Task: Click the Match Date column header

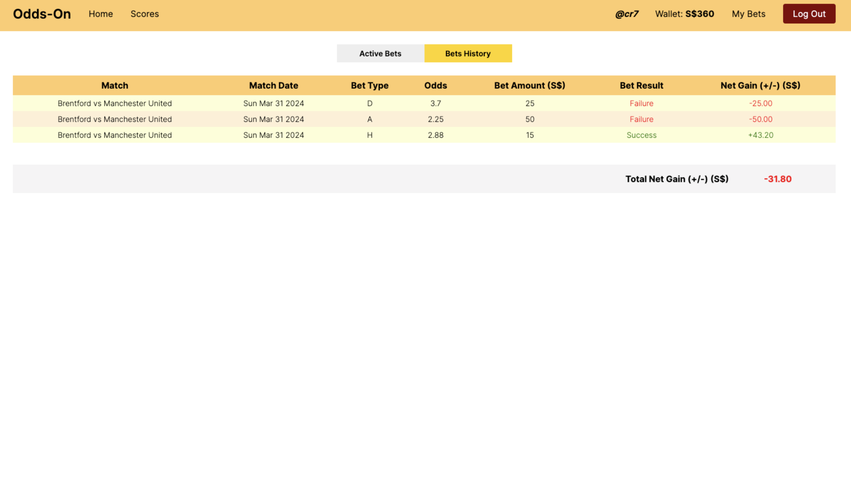Action: [x=273, y=86]
